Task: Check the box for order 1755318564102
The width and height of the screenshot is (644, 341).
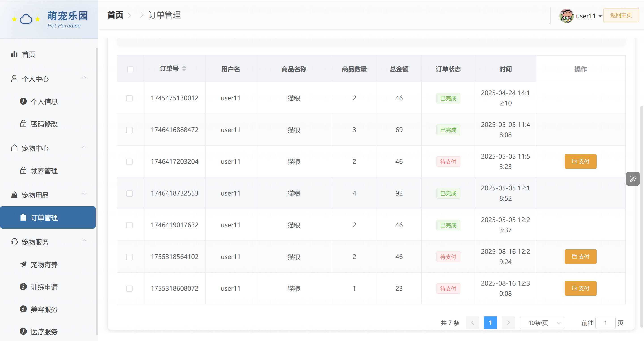Action: (129, 257)
